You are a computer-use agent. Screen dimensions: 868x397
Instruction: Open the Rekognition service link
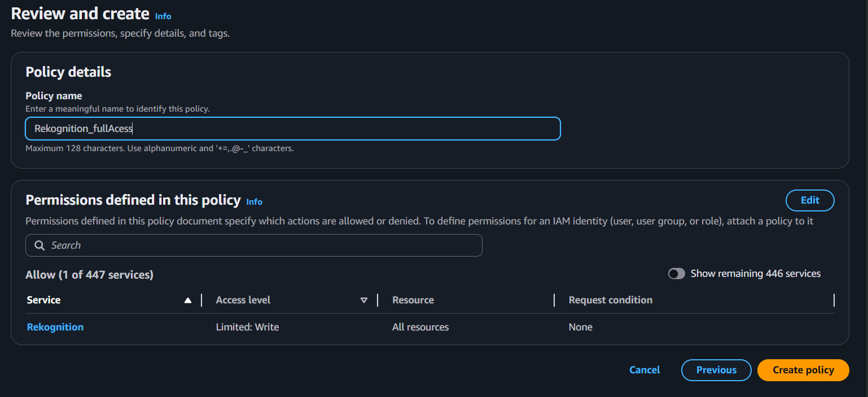[55, 327]
